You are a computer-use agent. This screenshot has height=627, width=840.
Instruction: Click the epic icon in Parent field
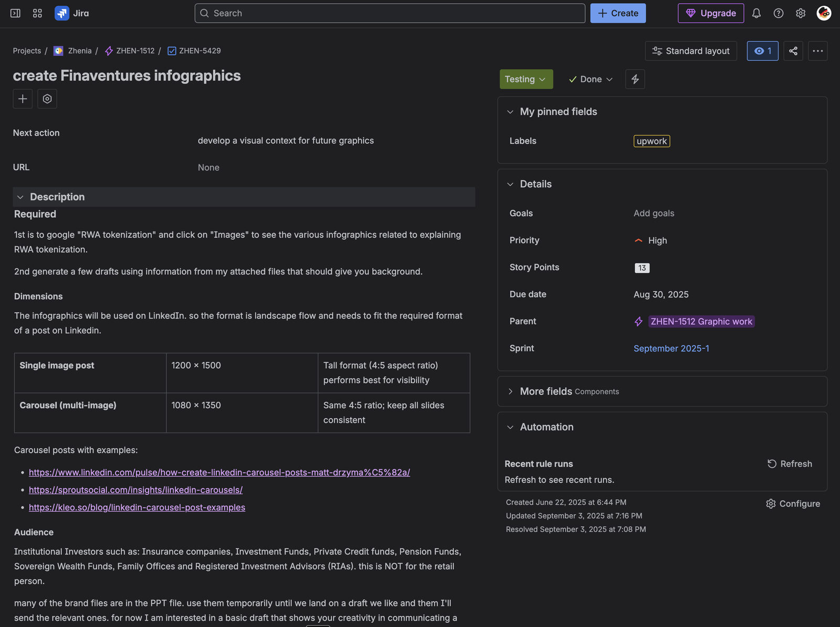pyautogui.click(x=638, y=322)
